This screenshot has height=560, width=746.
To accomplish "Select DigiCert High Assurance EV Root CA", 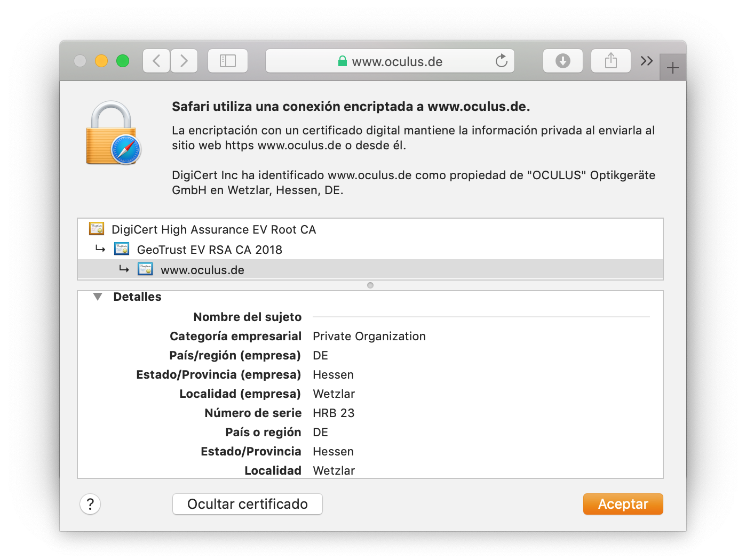I will [x=370, y=229].
